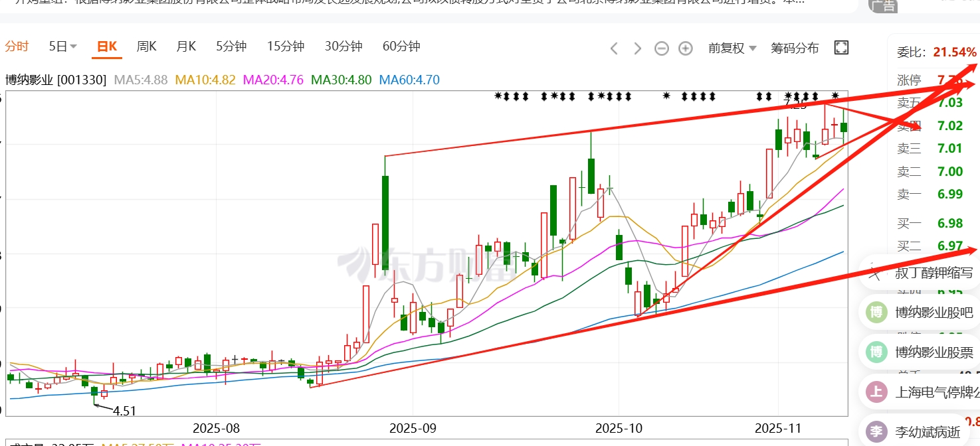Click the 买二 price 6.97
The width and height of the screenshot is (980, 446).
(950, 246)
